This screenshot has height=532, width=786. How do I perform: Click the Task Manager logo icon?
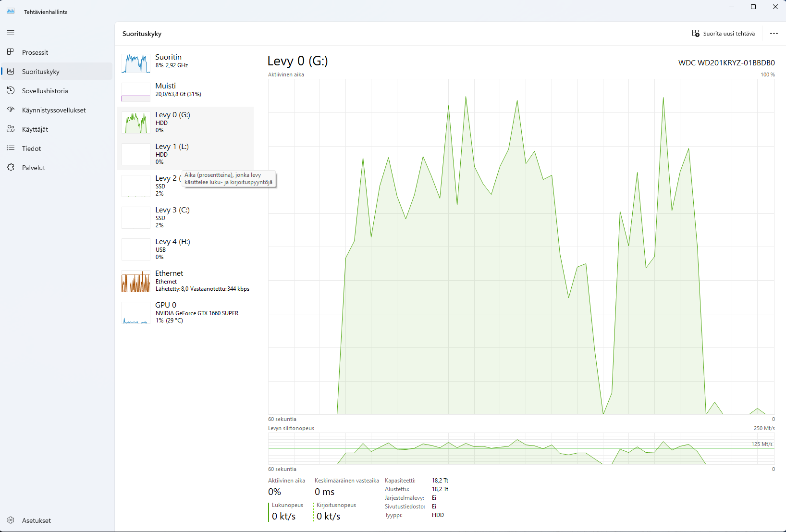coord(10,10)
